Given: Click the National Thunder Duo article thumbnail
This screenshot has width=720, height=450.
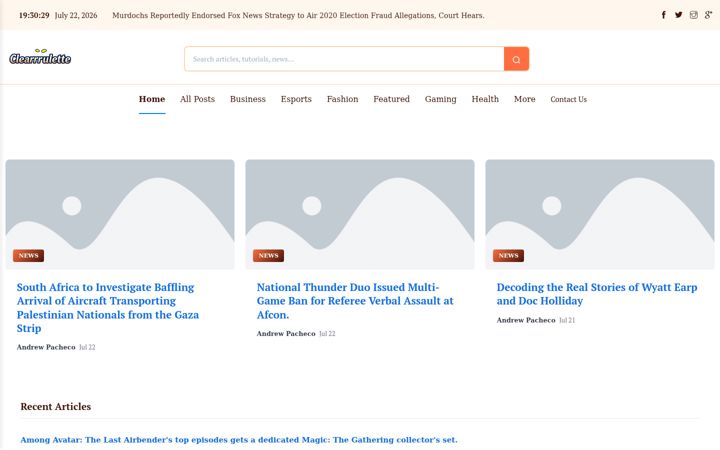Looking at the screenshot, I should [360, 214].
